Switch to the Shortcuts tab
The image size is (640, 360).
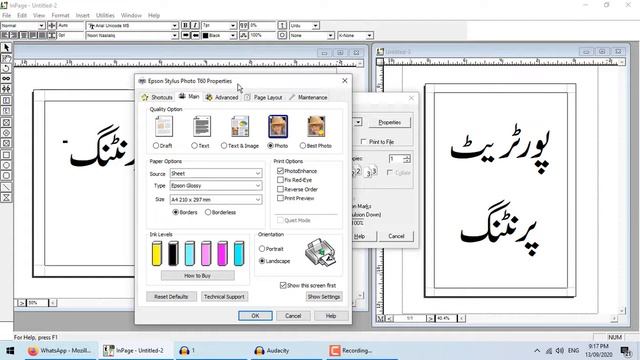[x=157, y=98]
